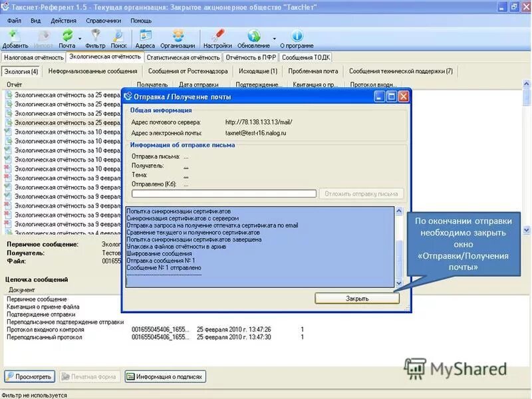Viewport: 532px width, 399px height.
Task: Click scroll-down arrow of the report list
Action: (x=526, y=229)
